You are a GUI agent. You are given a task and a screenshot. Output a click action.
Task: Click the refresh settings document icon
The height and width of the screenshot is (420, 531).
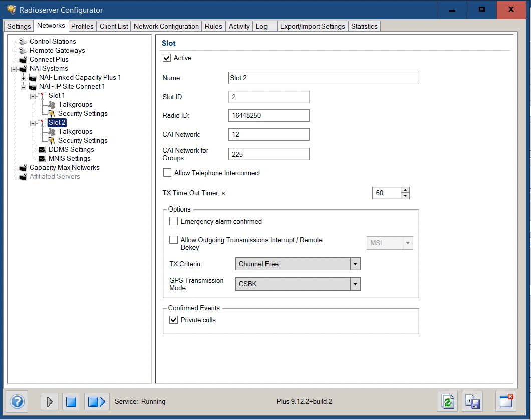pyautogui.click(x=448, y=402)
